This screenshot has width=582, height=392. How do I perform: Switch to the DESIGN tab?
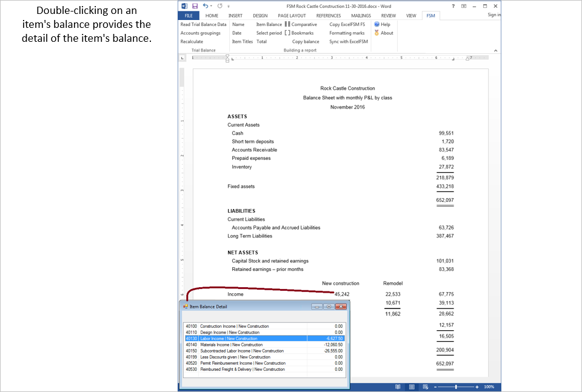click(260, 16)
